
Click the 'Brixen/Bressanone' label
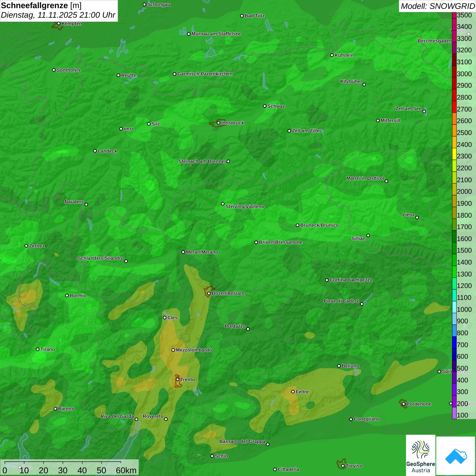click(281, 242)
